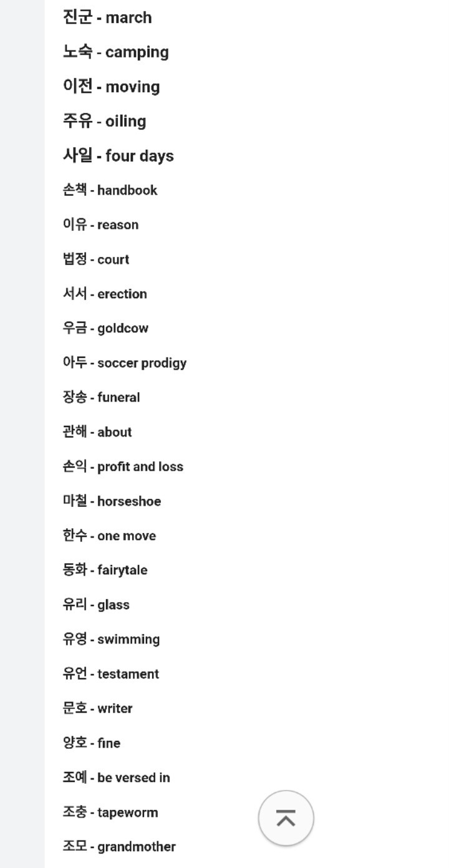
Task: Select the 조모 - grandmother entry
Action: pyautogui.click(x=119, y=846)
